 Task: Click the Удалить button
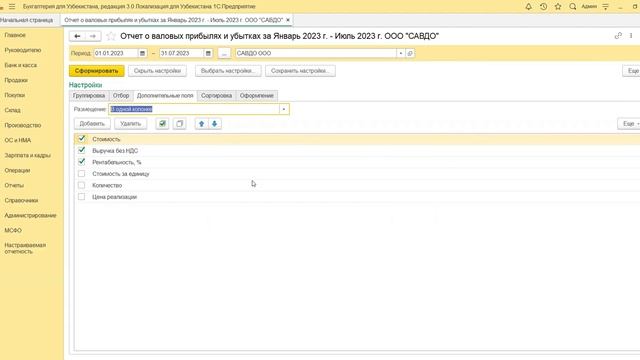pyautogui.click(x=130, y=124)
